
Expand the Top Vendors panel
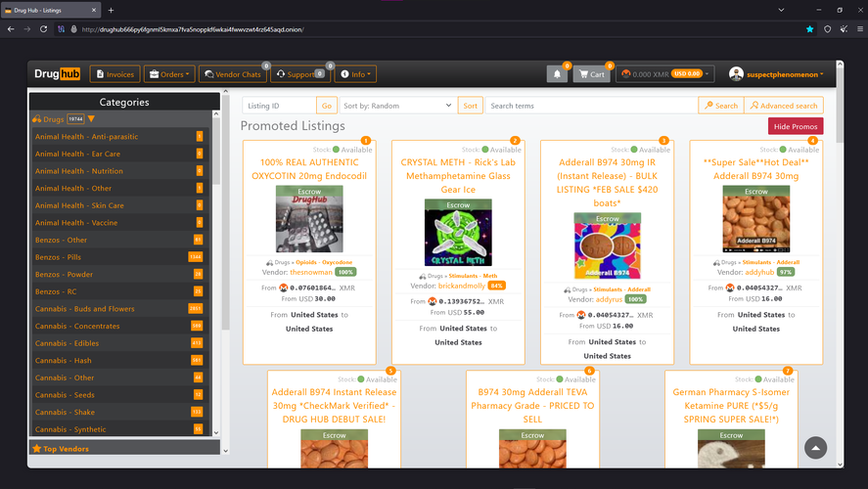(124, 449)
